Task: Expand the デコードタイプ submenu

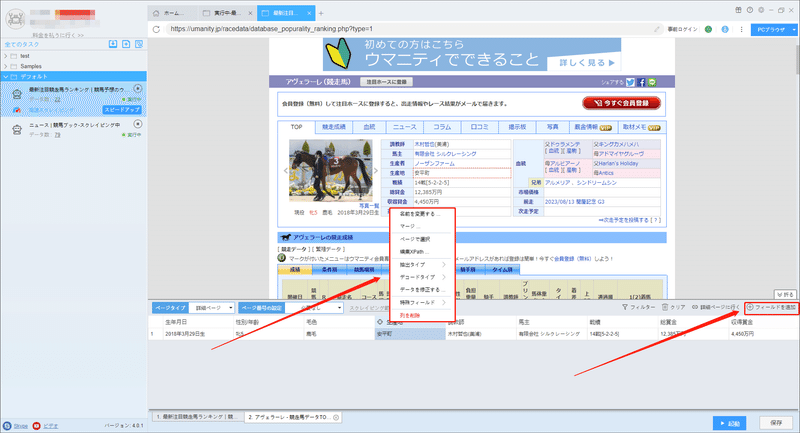Action: click(422, 277)
